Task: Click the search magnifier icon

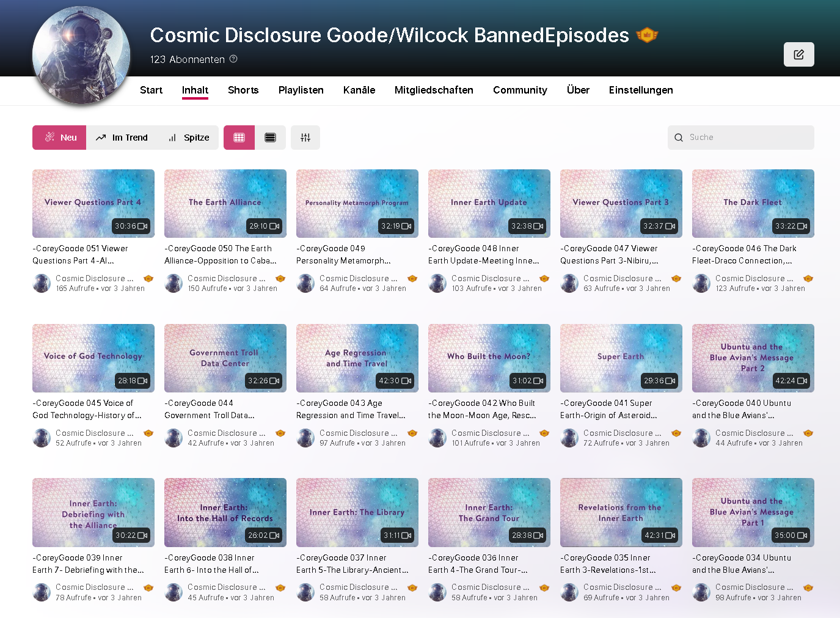Action: click(x=679, y=138)
